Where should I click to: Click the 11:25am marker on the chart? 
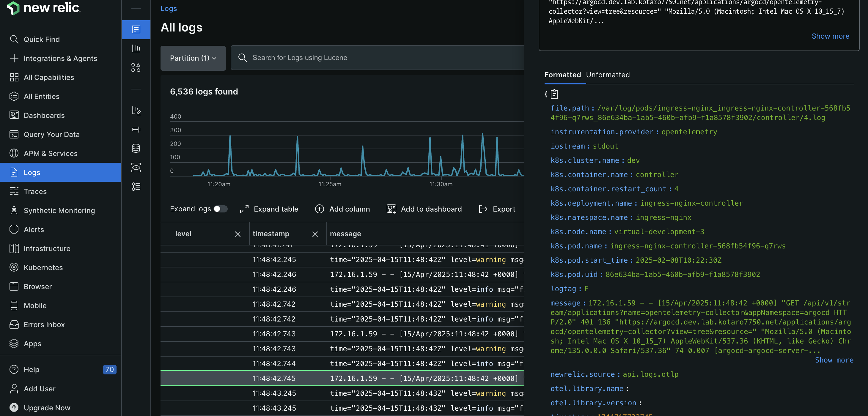[x=330, y=184]
